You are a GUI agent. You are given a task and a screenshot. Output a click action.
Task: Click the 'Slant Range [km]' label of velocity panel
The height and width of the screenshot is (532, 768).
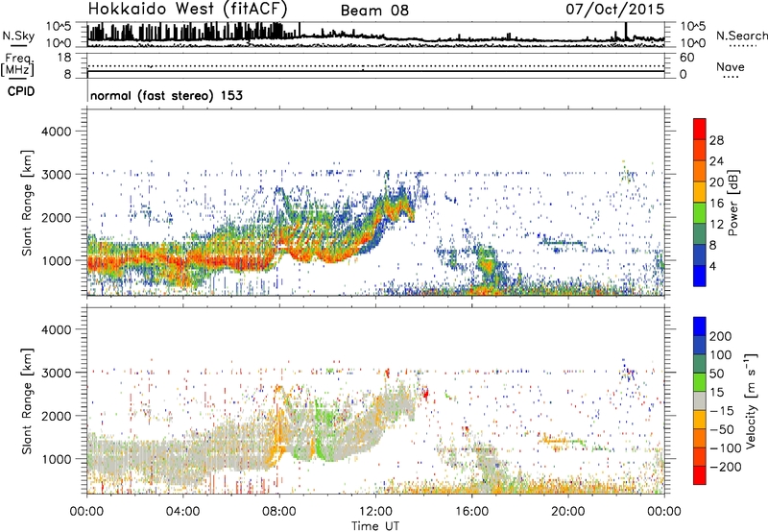[27, 400]
